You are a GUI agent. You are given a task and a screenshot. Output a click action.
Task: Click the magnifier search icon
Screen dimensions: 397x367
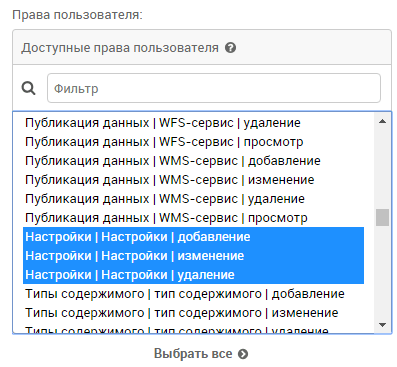(x=28, y=88)
